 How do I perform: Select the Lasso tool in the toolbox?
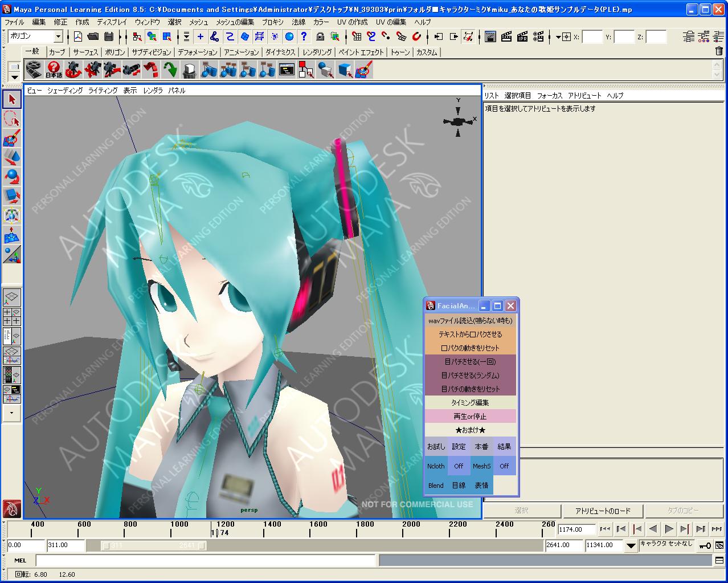(12, 119)
